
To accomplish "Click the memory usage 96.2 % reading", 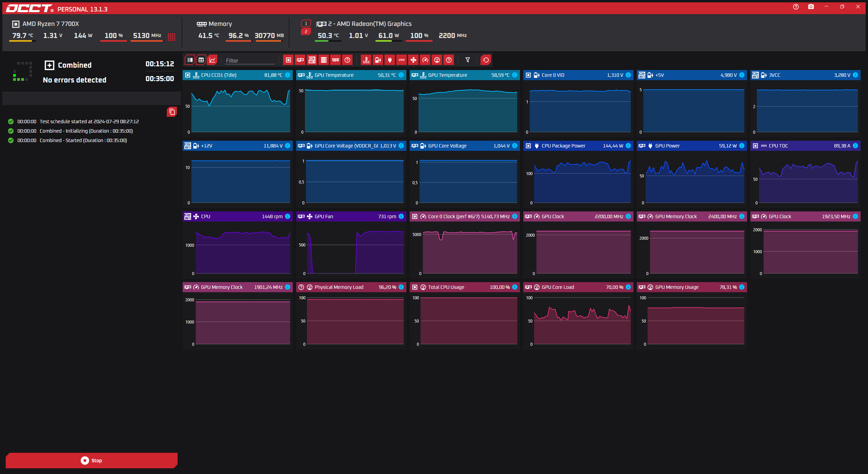I will coord(239,36).
